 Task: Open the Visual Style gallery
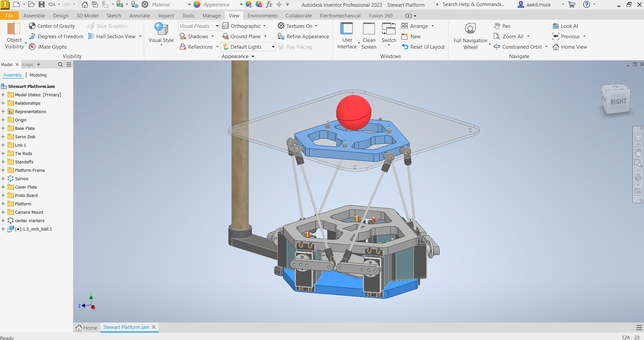pyautogui.click(x=161, y=34)
